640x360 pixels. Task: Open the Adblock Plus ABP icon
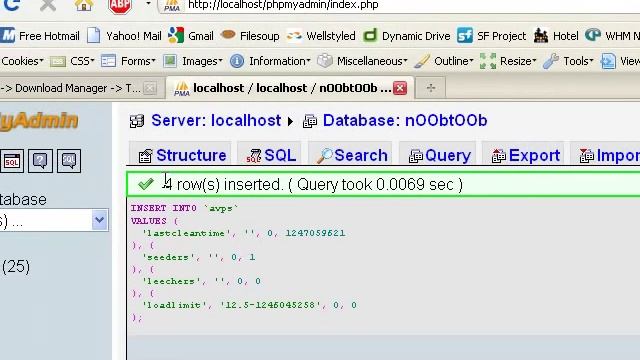tap(120, 6)
